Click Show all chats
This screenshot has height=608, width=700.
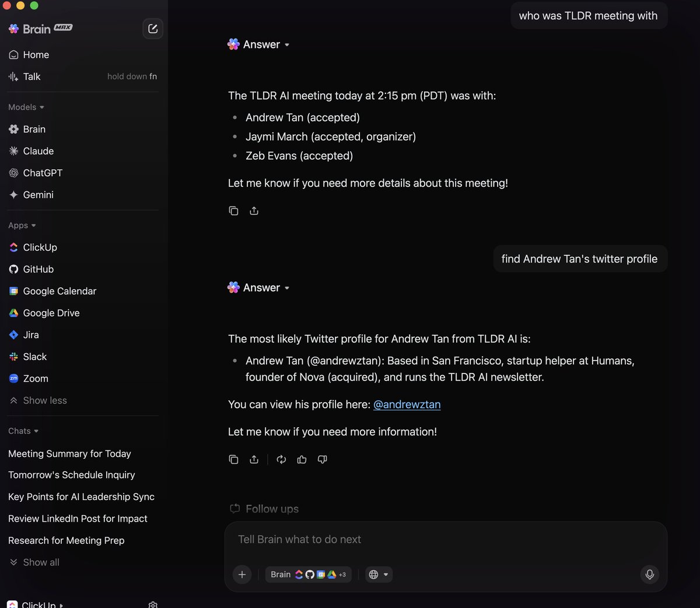pyautogui.click(x=35, y=562)
